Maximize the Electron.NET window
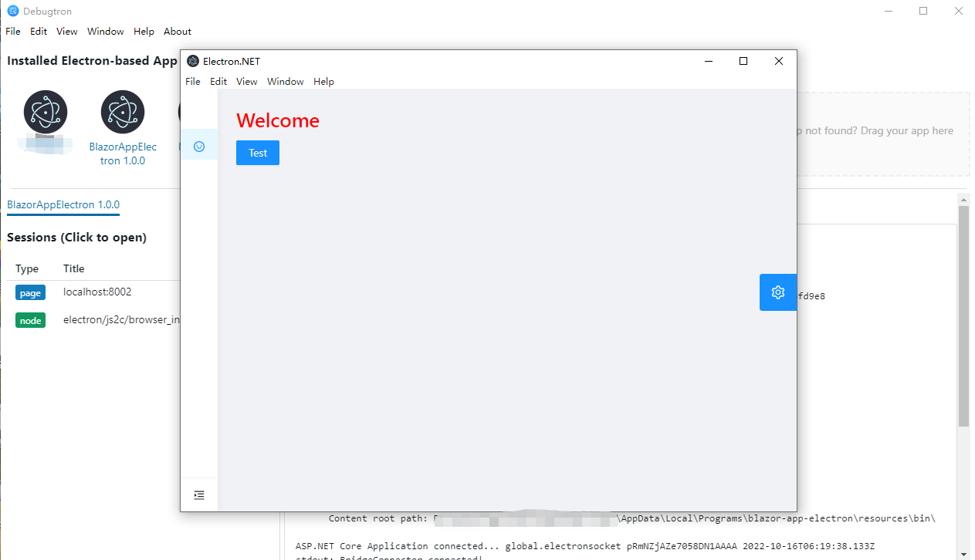The width and height of the screenshot is (975, 560). click(743, 61)
